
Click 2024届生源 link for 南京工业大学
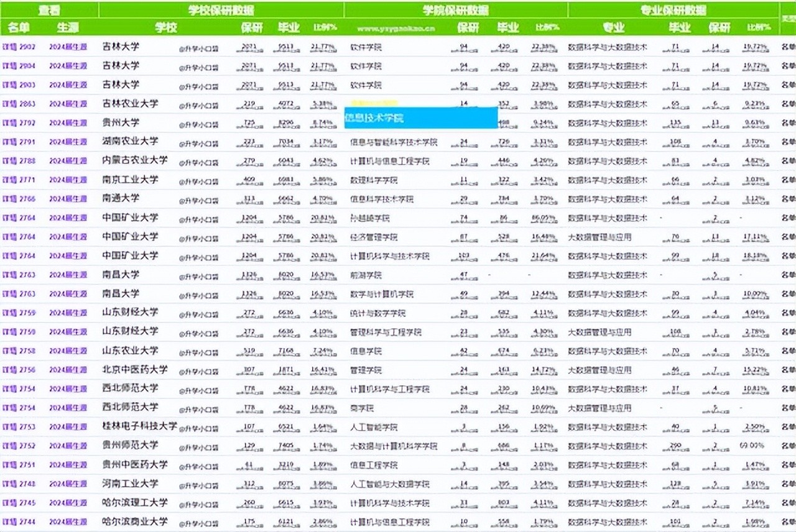68,180
